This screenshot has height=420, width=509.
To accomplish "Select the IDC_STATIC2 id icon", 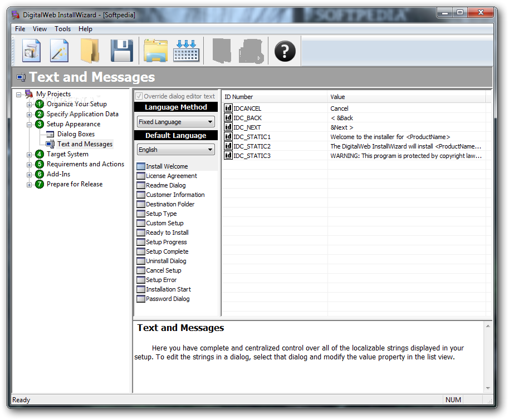I will (228, 146).
